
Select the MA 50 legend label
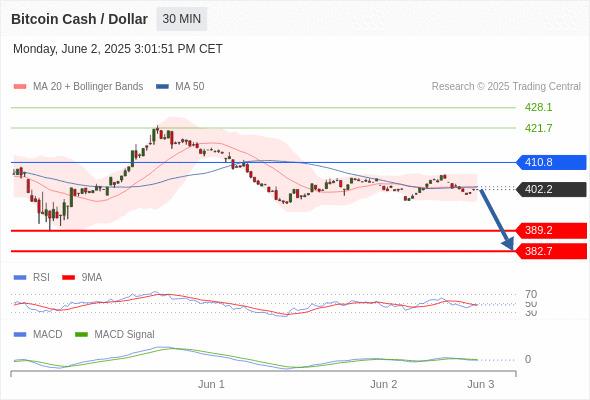[x=190, y=87]
